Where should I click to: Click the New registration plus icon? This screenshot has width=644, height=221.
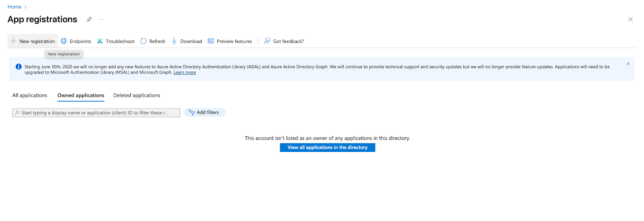13,41
